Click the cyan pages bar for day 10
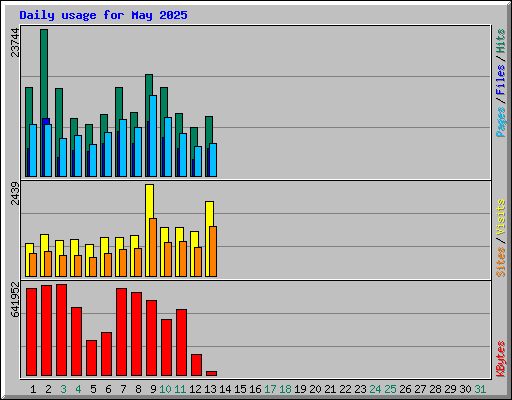The width and height of the screenshot is (512, 400). (168, 147)
